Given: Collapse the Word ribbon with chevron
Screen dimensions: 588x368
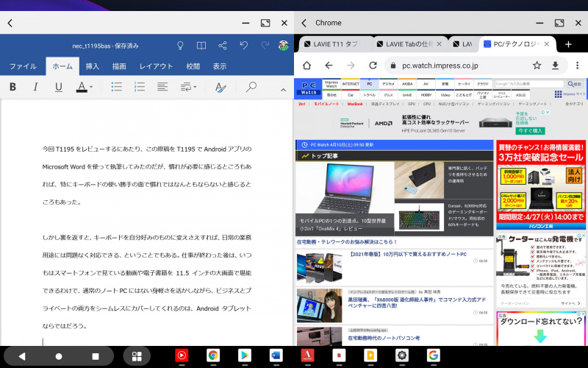Looking at the screenshot, I should pos(283,90).
